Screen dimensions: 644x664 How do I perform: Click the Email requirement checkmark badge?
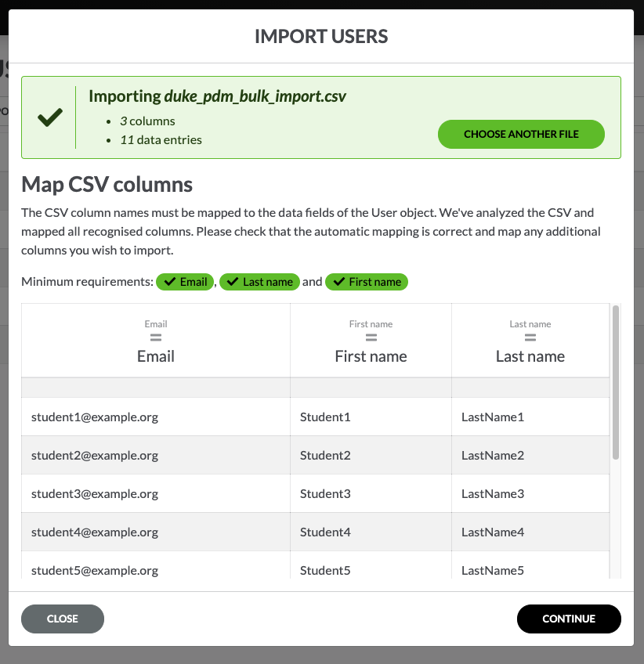click(x=185, y=282)
